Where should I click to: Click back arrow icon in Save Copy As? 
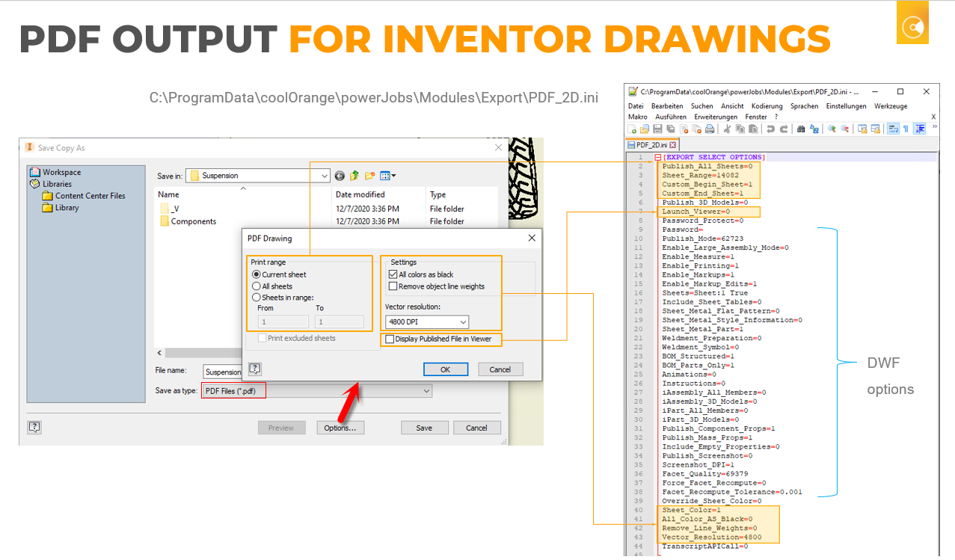pyautogui.click(x=340, y=176)
